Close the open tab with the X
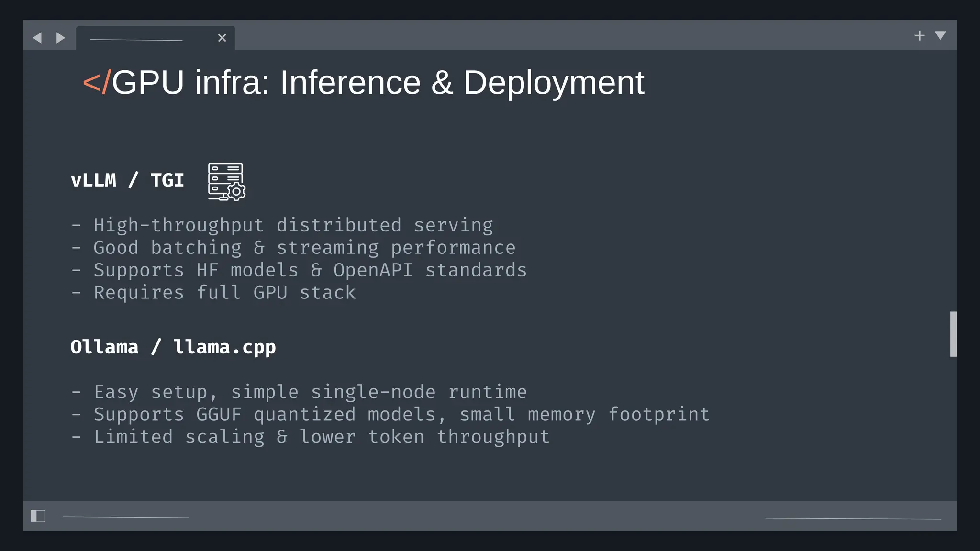 click(222, 38)
